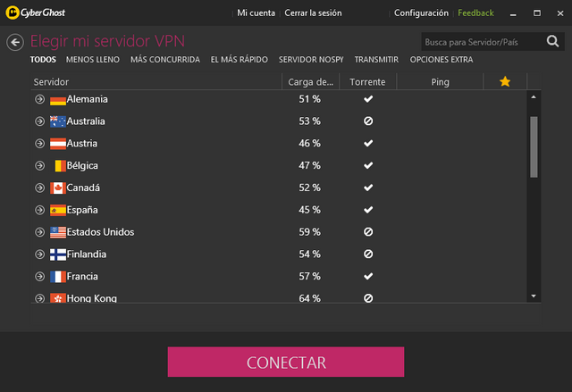This screenshot has height=392, width=572.
Task: Click the search magnifier icon
Action: point(552,42)
